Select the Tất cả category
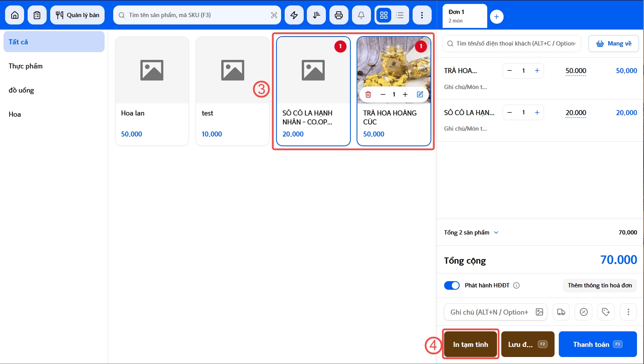 [x=54, y=42]
